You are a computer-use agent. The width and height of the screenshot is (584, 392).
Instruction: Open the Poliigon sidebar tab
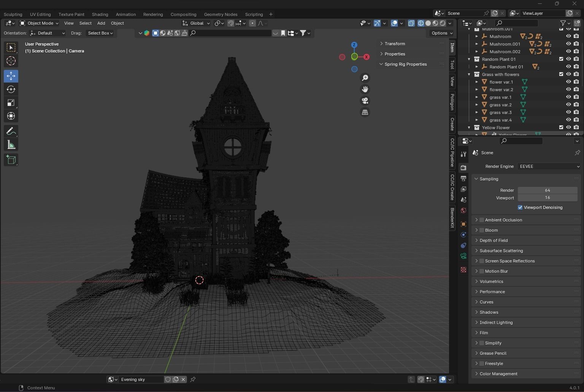452,101
